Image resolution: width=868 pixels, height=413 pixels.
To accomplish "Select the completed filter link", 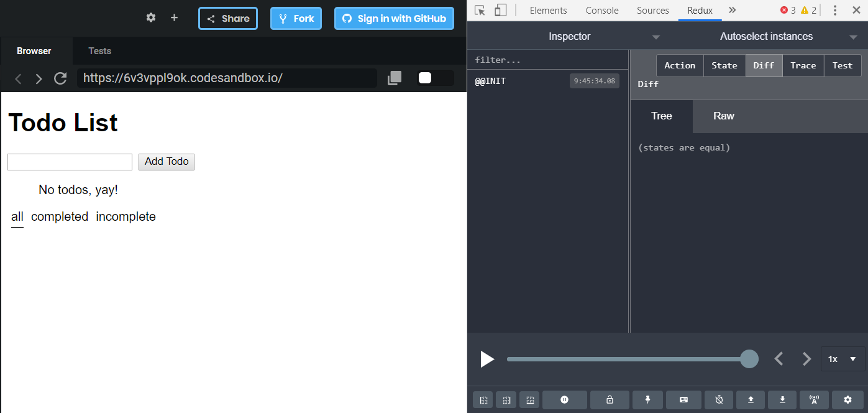I will pyautogui.click(x=60, y=216).
